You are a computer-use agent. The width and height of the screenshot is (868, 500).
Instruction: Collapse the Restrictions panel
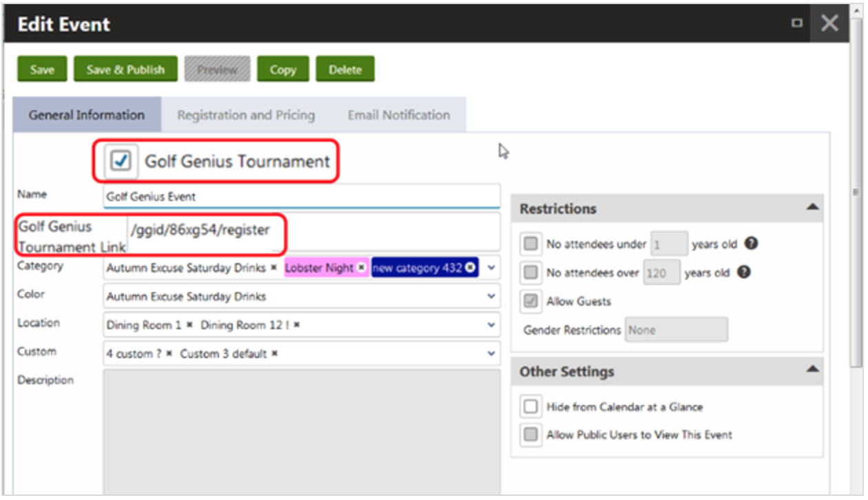(813, 207)
